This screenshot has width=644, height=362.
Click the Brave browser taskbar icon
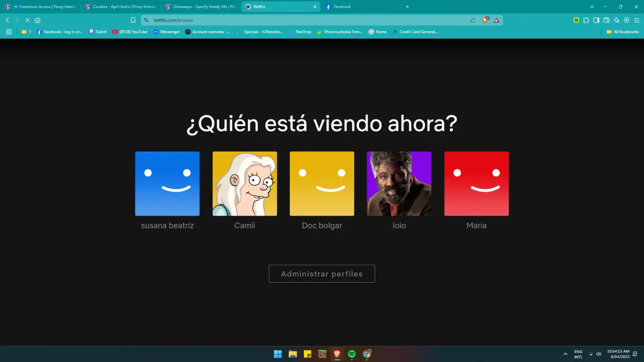coord(337,354)
